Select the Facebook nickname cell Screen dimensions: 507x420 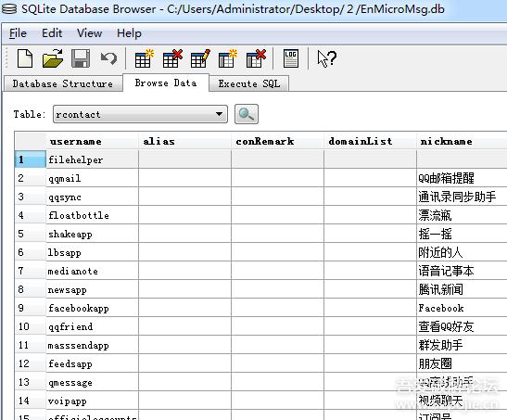click(x=463, y=308)
